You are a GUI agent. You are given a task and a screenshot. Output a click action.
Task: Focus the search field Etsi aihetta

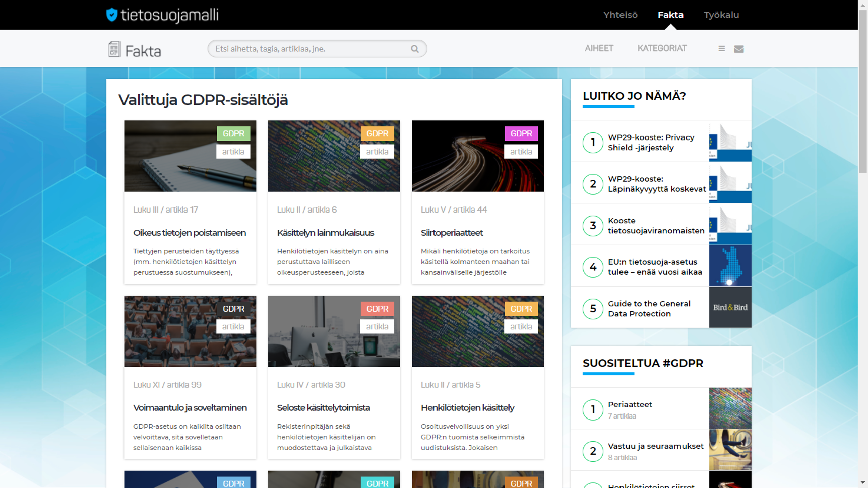(317, 49)
